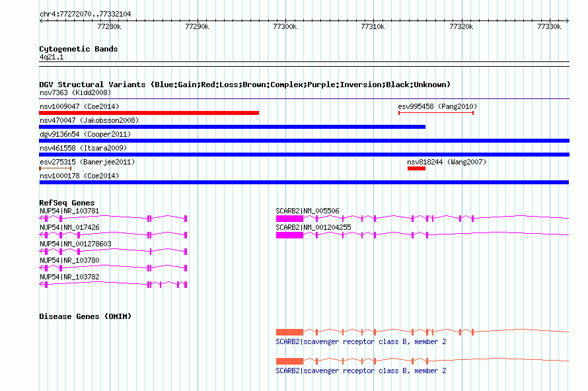Click the NUP54|NM_017426 transcript label
The width and height of the screenshot is (588, 391).
69,228
